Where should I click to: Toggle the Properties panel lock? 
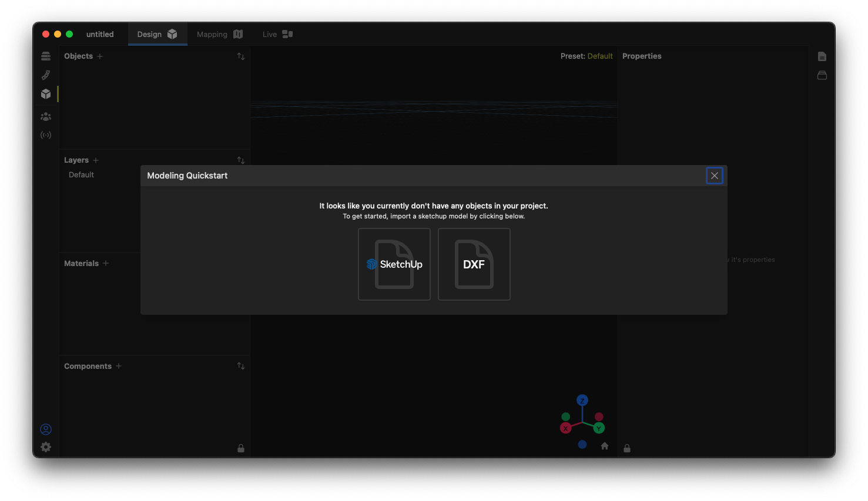pyautogui.click(x=627, y=448)
